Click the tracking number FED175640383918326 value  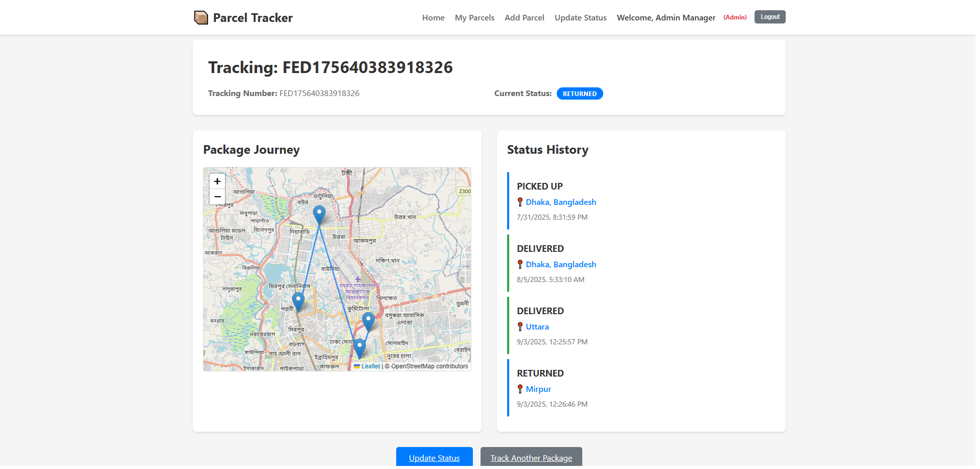click(x=320, y=93)
